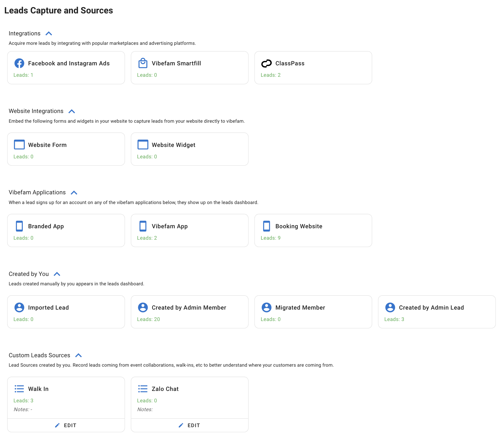504x440 pixels.
Task: Collapse the Integrations section
Action: coord(49,34)
